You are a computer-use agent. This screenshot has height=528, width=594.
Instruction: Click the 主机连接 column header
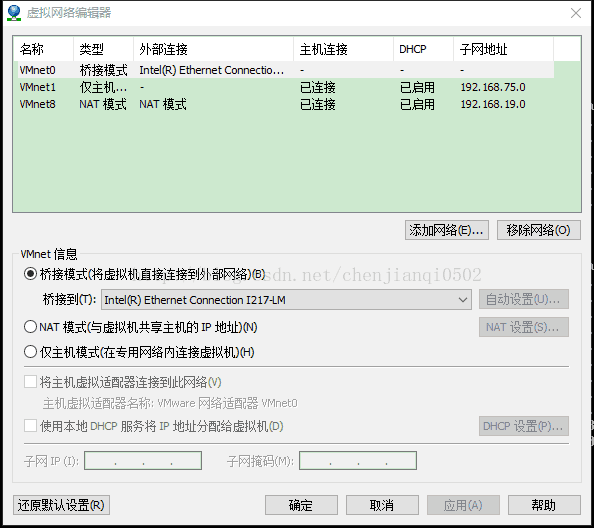click(x=343, y=49)
